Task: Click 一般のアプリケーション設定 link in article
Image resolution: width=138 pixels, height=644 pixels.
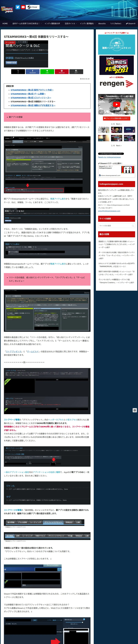Action: tap(17, 472)
